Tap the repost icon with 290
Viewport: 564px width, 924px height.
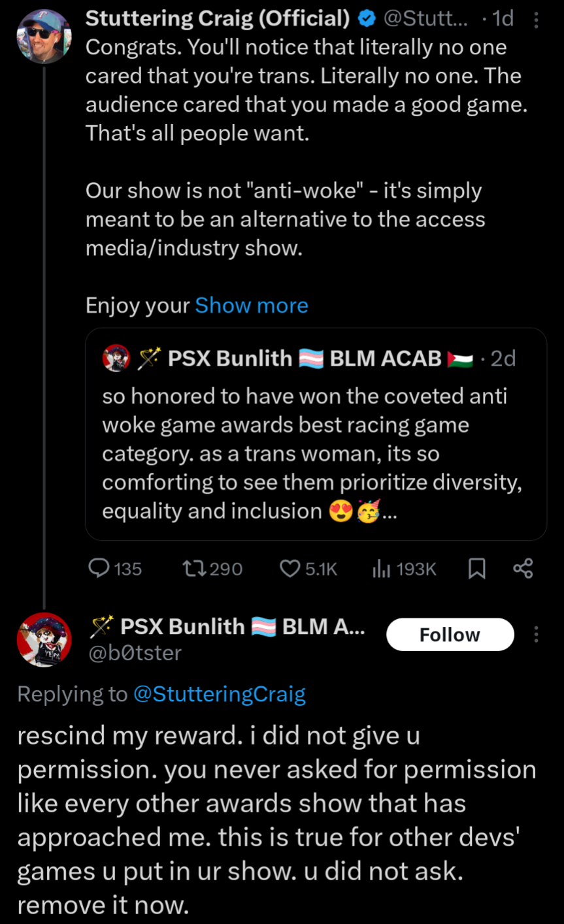[212, 569]
